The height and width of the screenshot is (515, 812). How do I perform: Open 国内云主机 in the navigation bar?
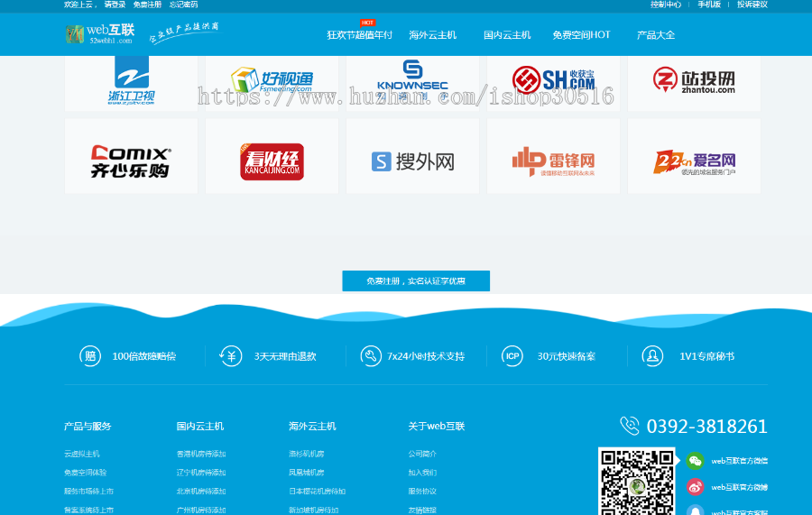(507, 35)
